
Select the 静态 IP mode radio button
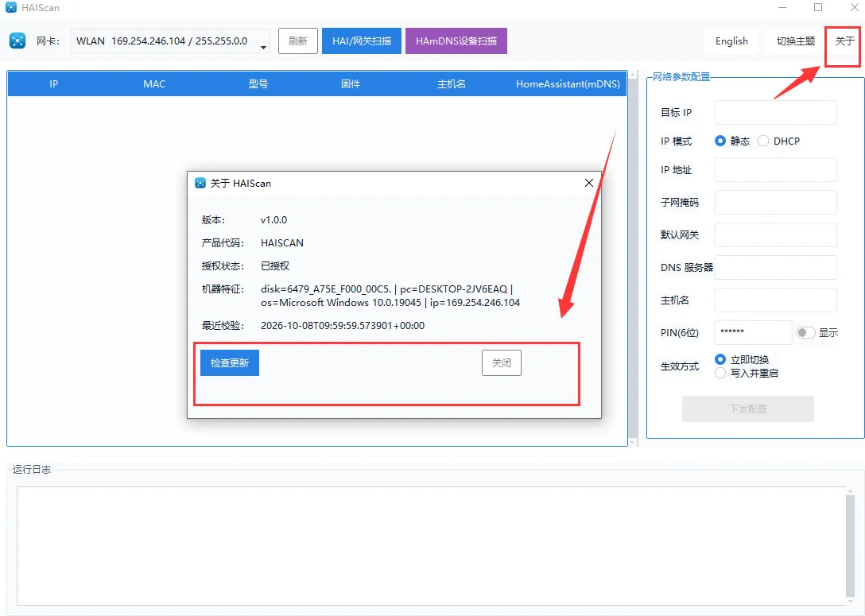720,141
